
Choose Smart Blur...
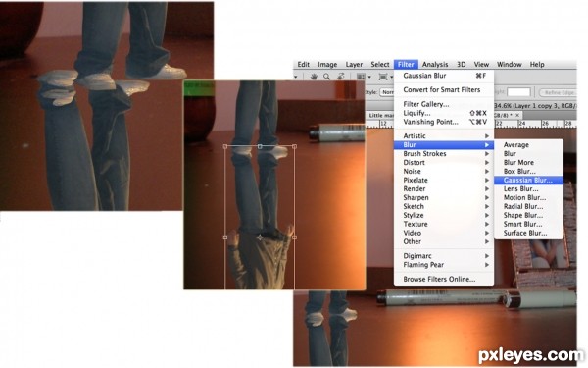pos(529,224)
